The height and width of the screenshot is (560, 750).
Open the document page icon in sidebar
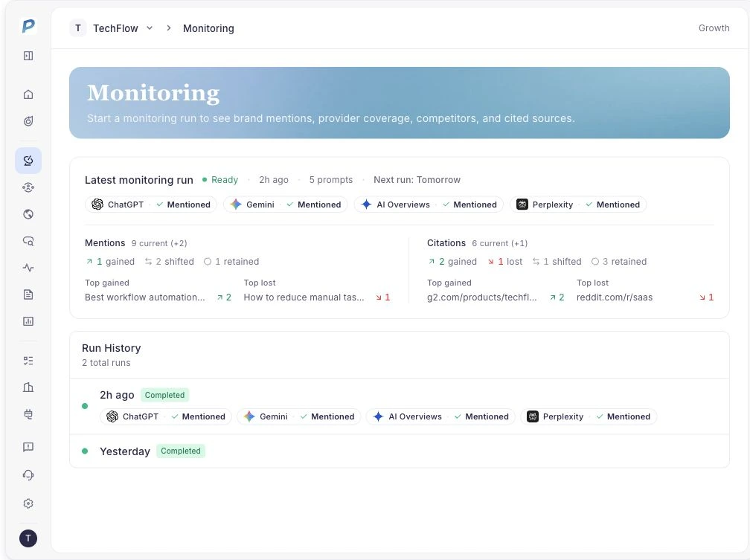28,295
